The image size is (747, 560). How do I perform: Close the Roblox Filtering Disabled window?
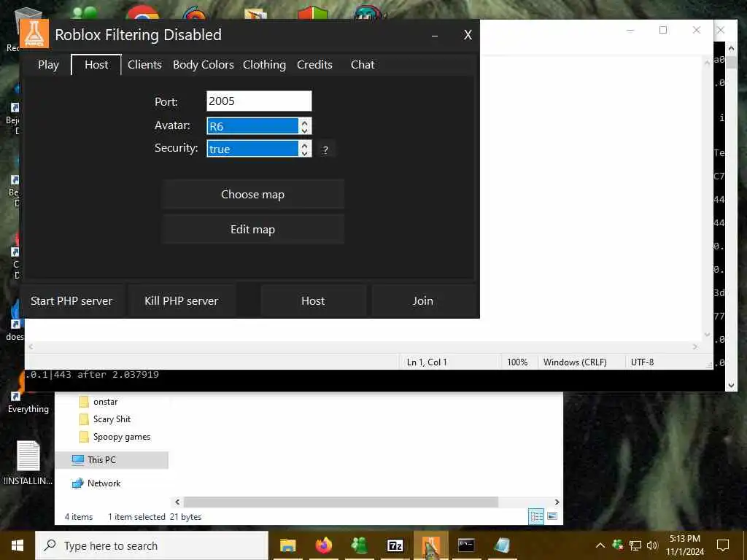[468, 35]
